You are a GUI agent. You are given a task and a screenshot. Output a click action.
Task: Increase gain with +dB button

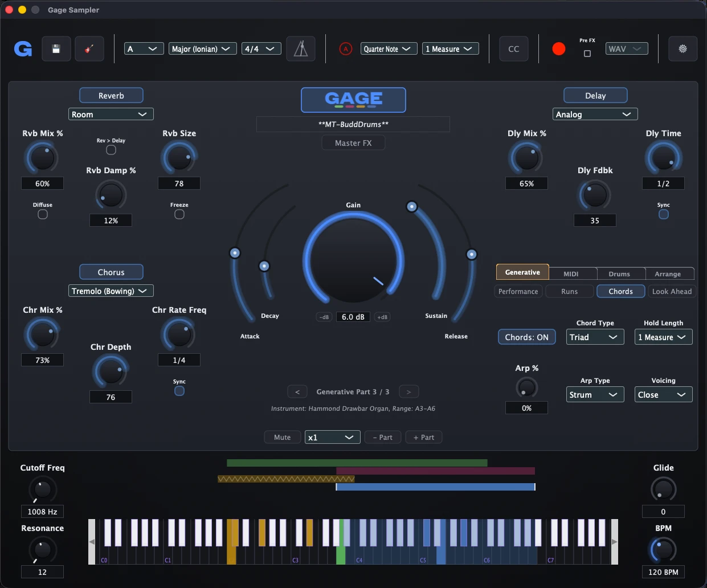pyautogui.click(x=382, y=317)
